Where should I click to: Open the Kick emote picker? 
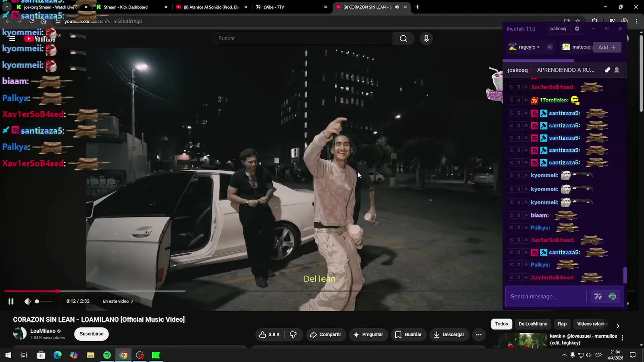pos(612,297)
